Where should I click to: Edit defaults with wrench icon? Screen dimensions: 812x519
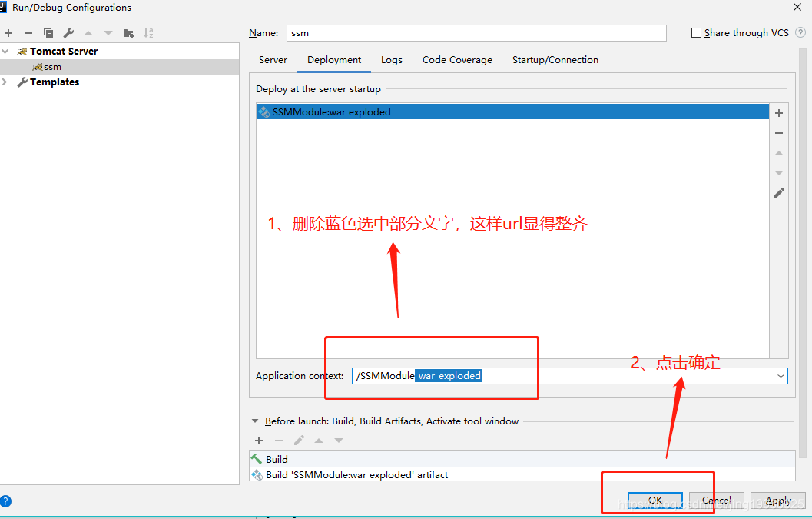point(68,33)
